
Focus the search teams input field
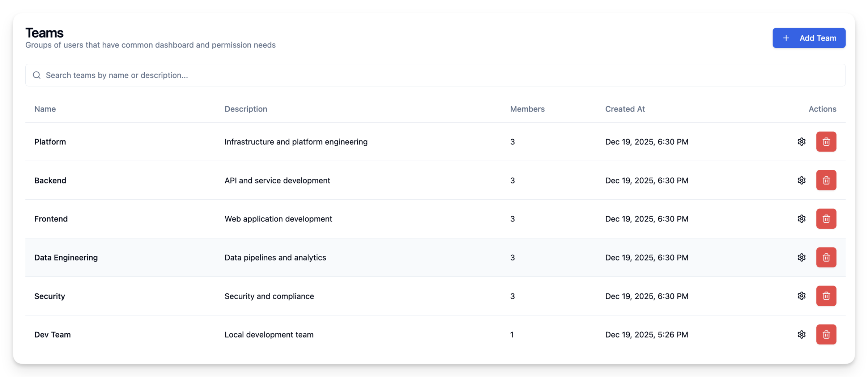(434, 75)
